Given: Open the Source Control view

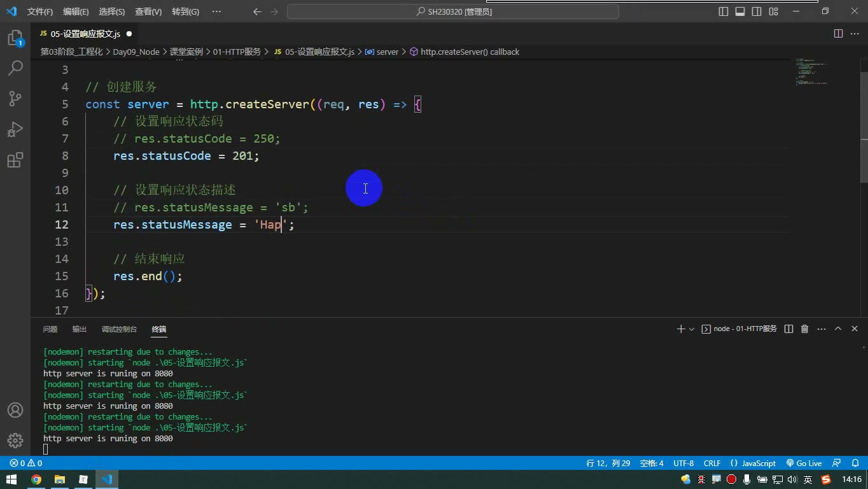Looking at the screenshot, I should pos(15,98).
